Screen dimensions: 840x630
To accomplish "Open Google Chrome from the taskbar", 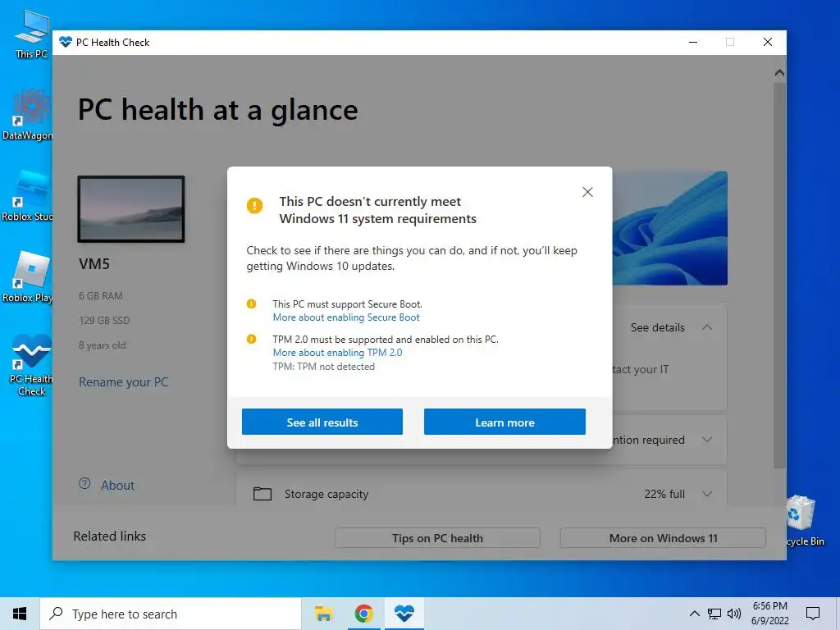I will tap(363, 614).
